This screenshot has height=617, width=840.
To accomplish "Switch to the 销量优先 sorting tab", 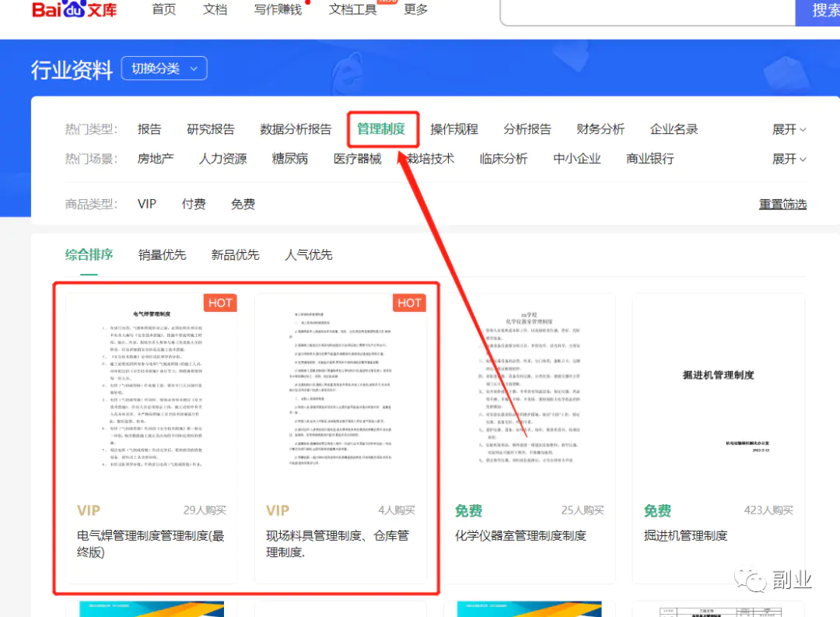I will [x=162, y=254].
